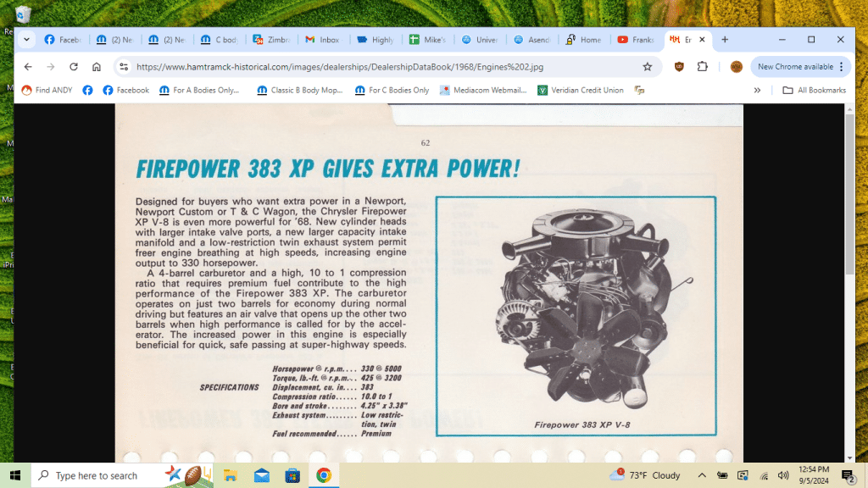The image size is (868, 488).
Task: Show more bookmarks overflow chevron
Action: tap(757, 91)
